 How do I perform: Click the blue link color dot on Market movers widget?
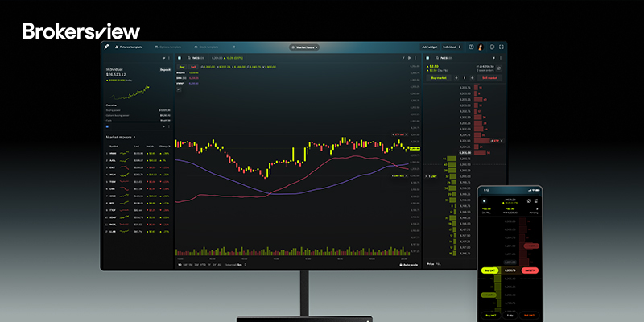point(107,126)
